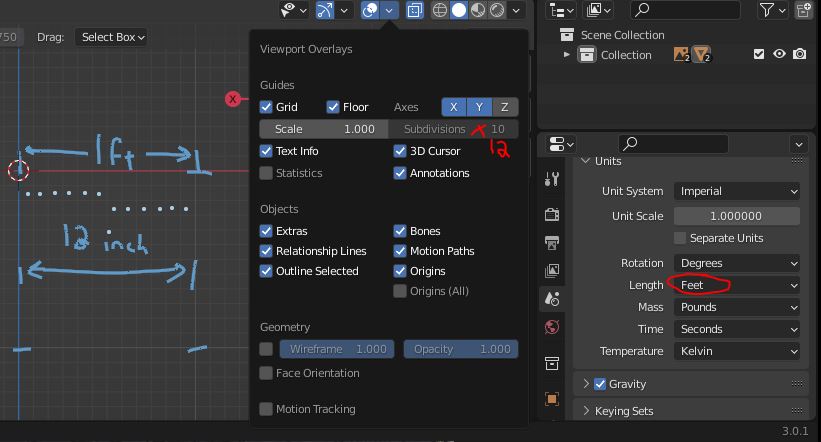Hide Collection with eye icon
The width and height of the screenshot is (821, 442).
click(779, 54)
